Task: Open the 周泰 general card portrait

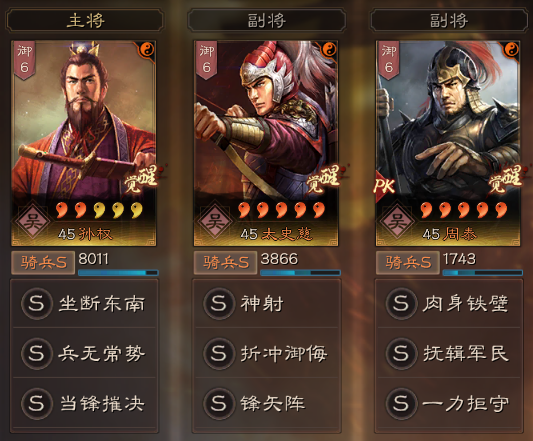Action: pos(448,143)
